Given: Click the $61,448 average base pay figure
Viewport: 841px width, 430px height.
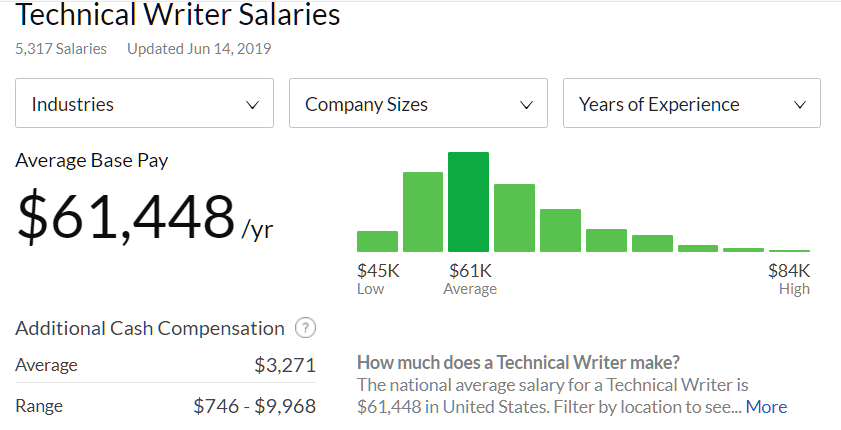Looking at the screenshot, I should coord(125,217).
